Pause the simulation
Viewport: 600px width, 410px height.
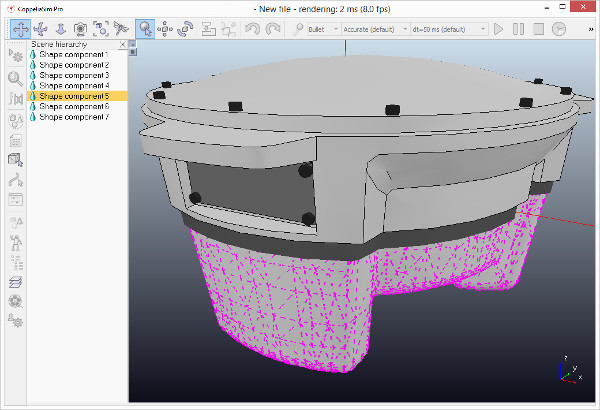tap(518, 29)
